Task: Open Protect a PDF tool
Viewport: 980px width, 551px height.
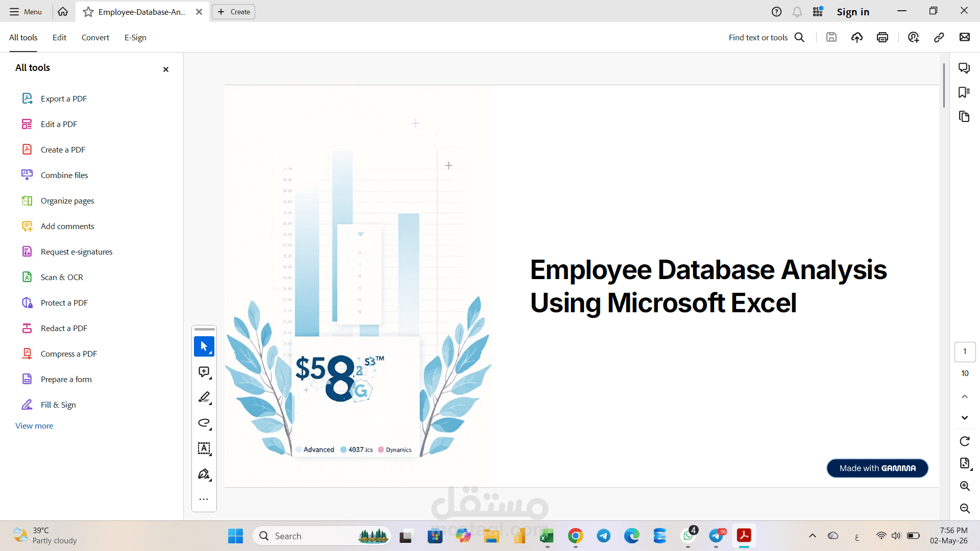Action: (55, 303)
